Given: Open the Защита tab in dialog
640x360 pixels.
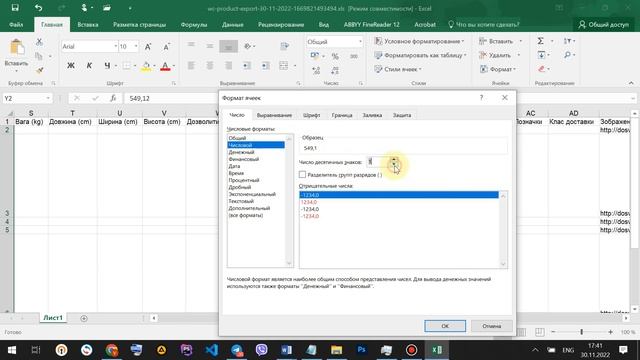Looking at the screenshot, I should click(x=402, y=115).
